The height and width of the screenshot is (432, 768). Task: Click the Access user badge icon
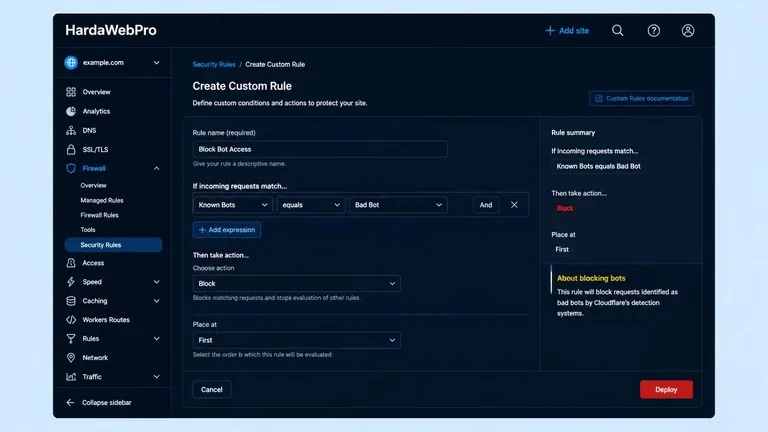click(71, 263)
